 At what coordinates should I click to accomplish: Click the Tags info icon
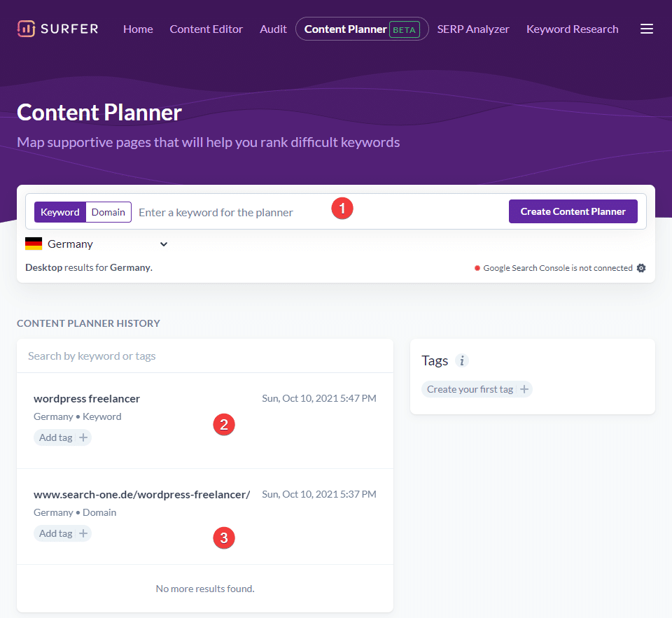pyautogui.click(x=461, y=361)
